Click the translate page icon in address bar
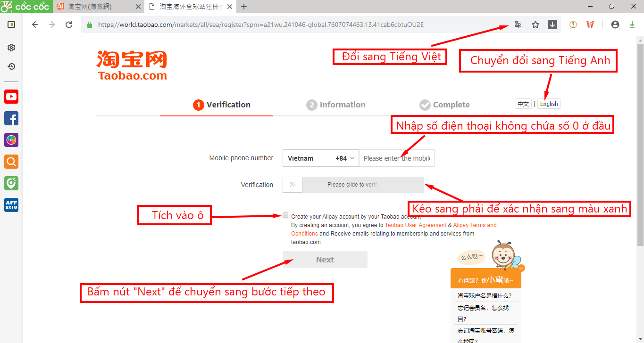Viewport: 644px width, 343px height. tap(518, 24)
